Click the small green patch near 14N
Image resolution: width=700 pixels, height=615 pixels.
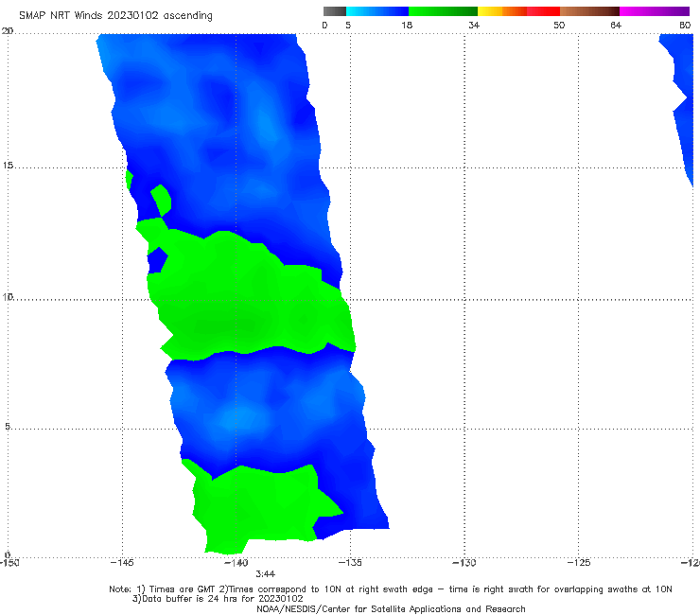point(161,200)
